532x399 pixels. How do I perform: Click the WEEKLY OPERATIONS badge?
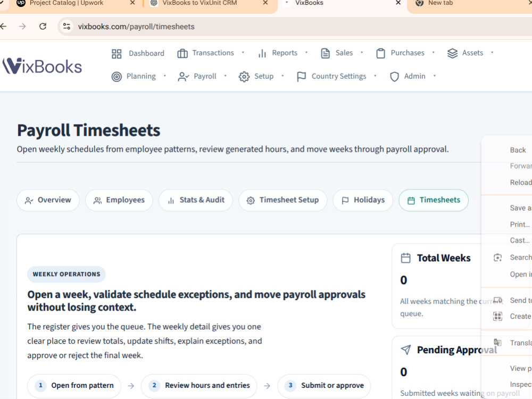click(66, 274)
